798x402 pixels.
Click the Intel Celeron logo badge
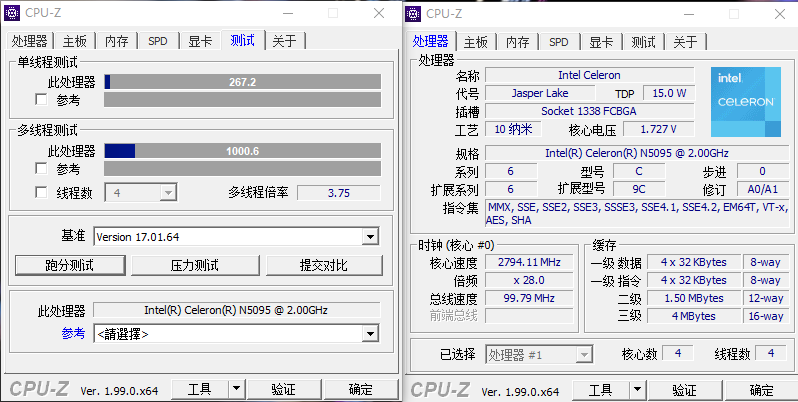point(746,102)
